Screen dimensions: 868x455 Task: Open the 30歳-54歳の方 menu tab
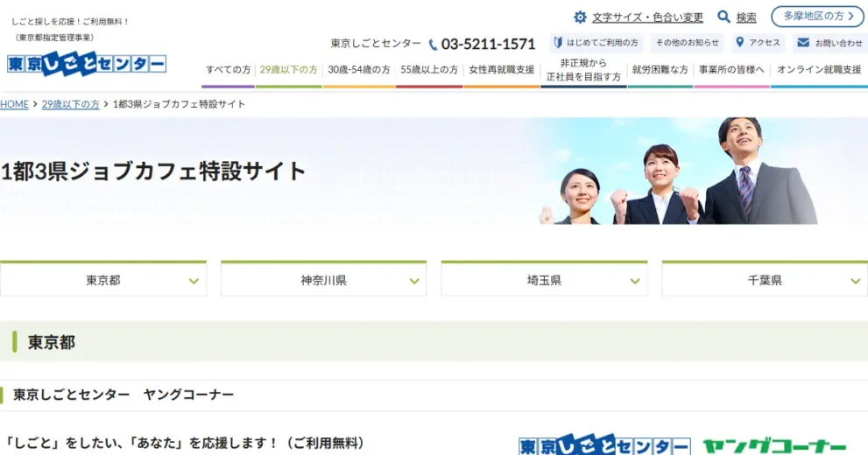pyautogui.click(x=359, y=70)
